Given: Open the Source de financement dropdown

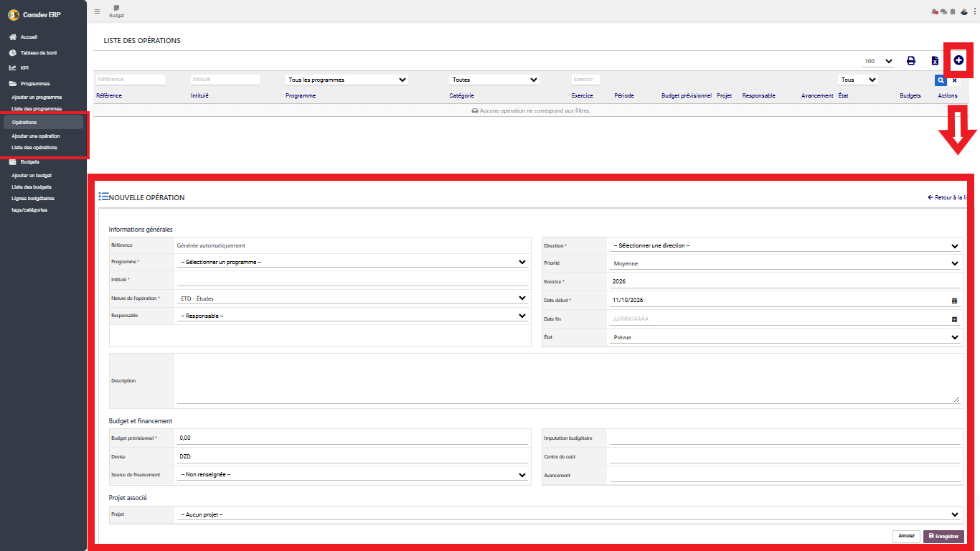Looking at the screenshot, I should [352, 475].
